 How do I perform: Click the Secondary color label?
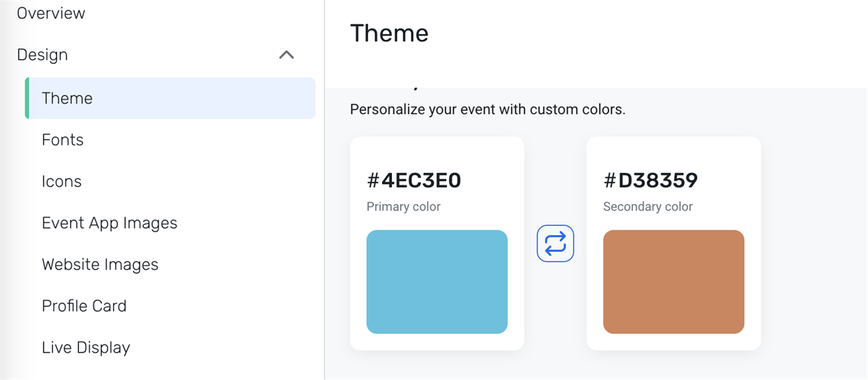647,206
